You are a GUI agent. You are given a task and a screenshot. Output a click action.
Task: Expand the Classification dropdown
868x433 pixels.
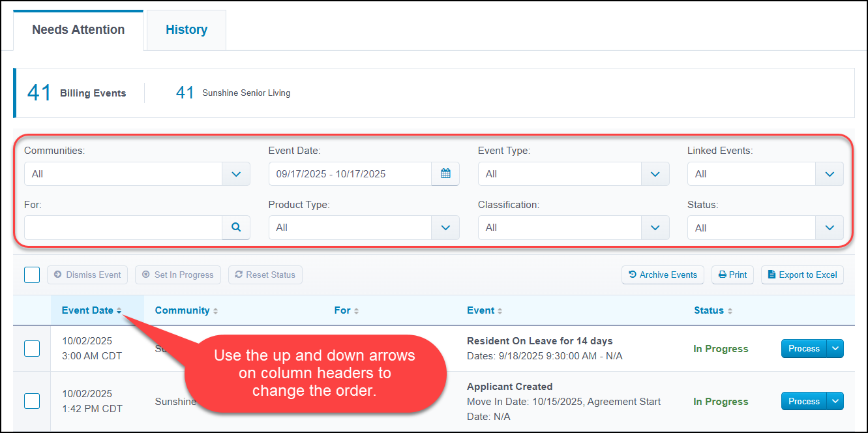[x=655, y=228]
